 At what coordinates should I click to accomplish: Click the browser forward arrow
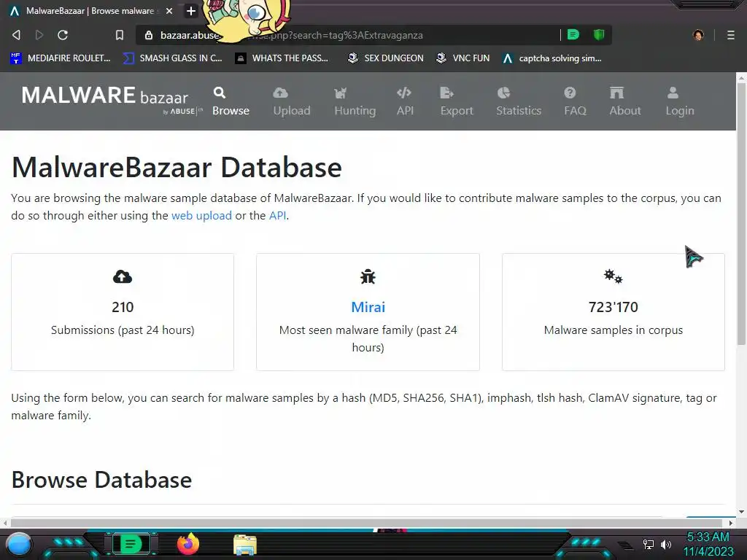click(x=39, y=35)
